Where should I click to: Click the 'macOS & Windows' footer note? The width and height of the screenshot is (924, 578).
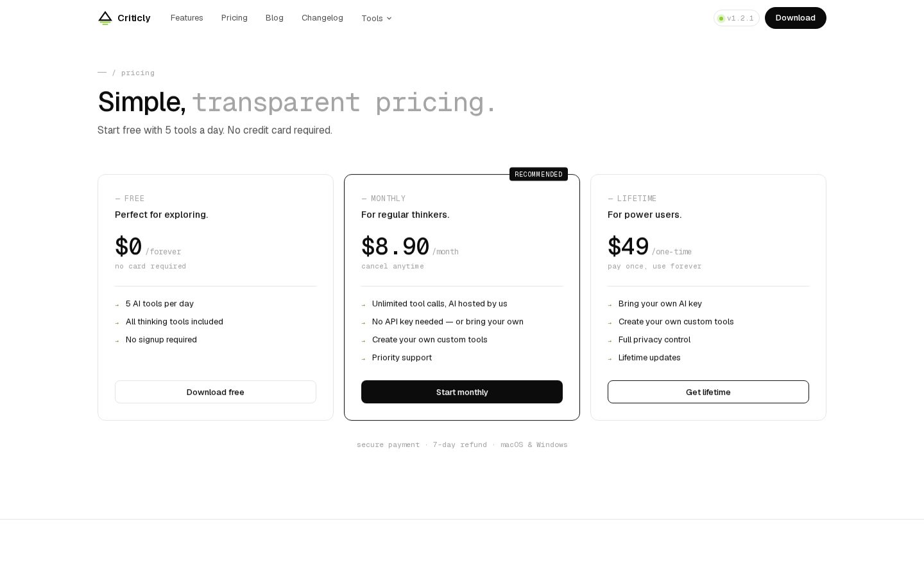click(x=534, y=444)
